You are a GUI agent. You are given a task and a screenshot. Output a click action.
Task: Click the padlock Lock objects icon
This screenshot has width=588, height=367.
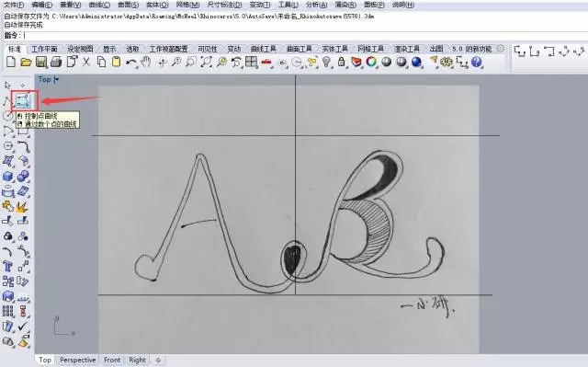tap(341, 62)
